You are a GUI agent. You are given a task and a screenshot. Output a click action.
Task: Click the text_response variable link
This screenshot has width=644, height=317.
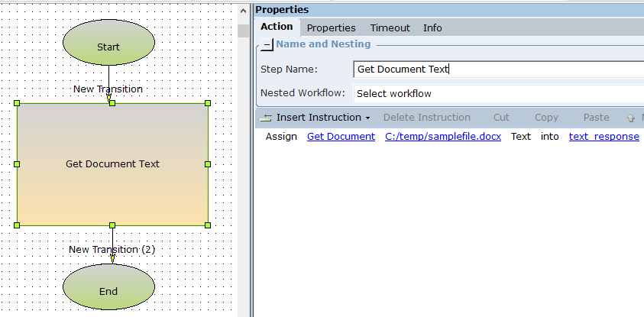pyautogui.click(x=604, y=136)
